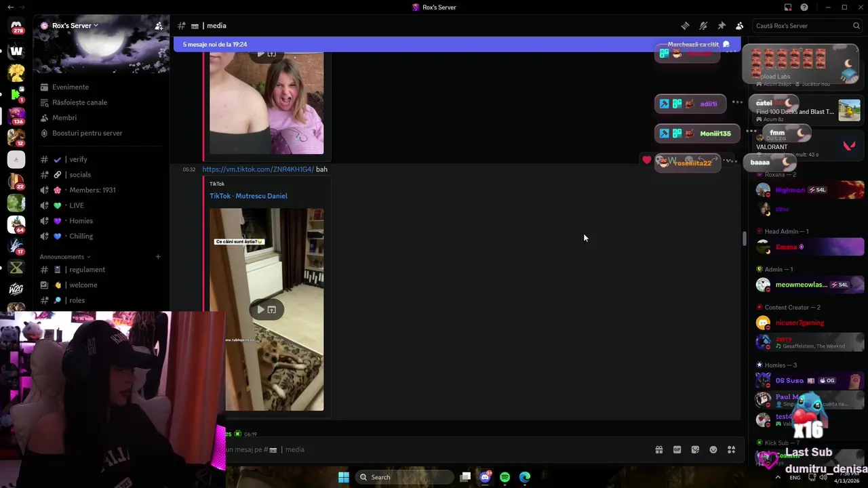Open Spotify from the taskbar
This screenshot has width=868, height=488.
pos(505,477)
